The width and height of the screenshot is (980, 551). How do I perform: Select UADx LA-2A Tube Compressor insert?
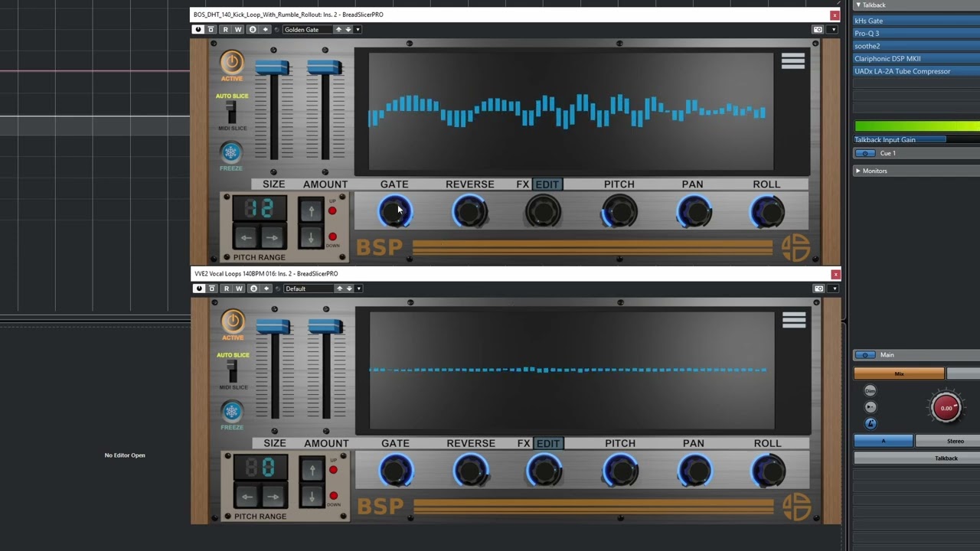click(916, 71)
